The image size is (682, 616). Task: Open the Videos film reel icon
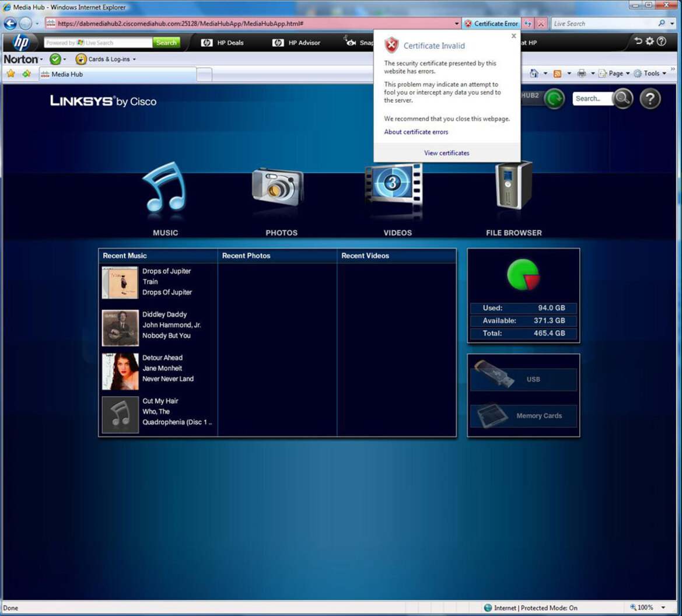394,185
